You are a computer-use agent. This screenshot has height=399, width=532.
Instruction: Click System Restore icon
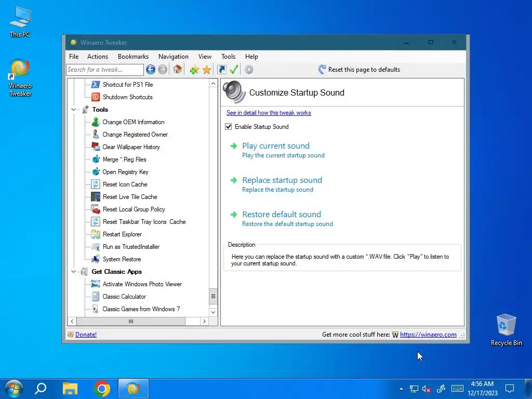click(x=96, y=259)
